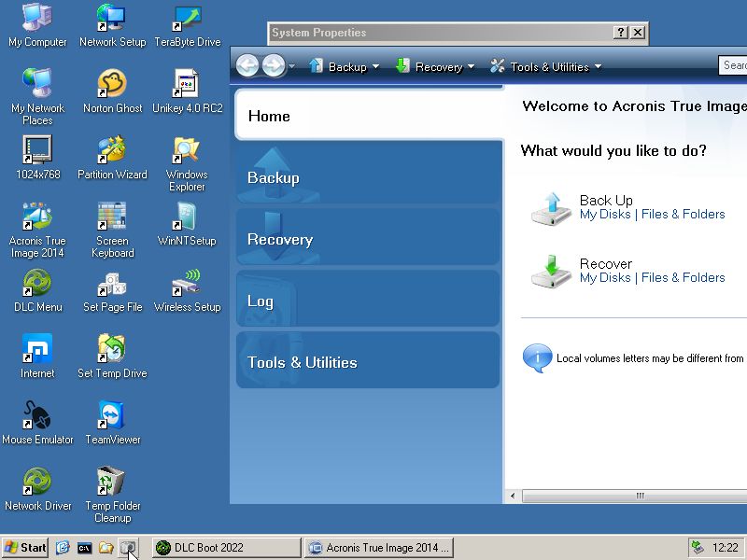Viewport: 747px width, 560px height.
Task: Open DLC Menu desktop icon
Action: click(x=37, y=290)
